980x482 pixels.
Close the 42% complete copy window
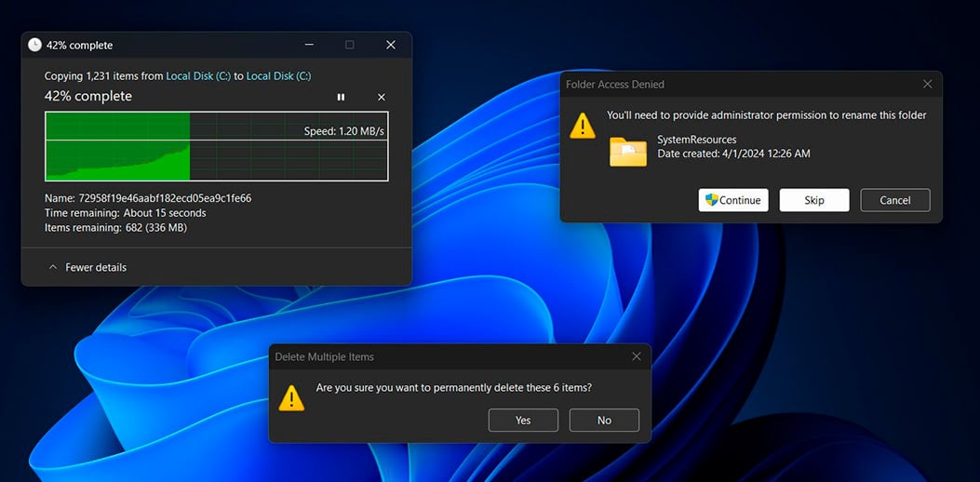391,45
